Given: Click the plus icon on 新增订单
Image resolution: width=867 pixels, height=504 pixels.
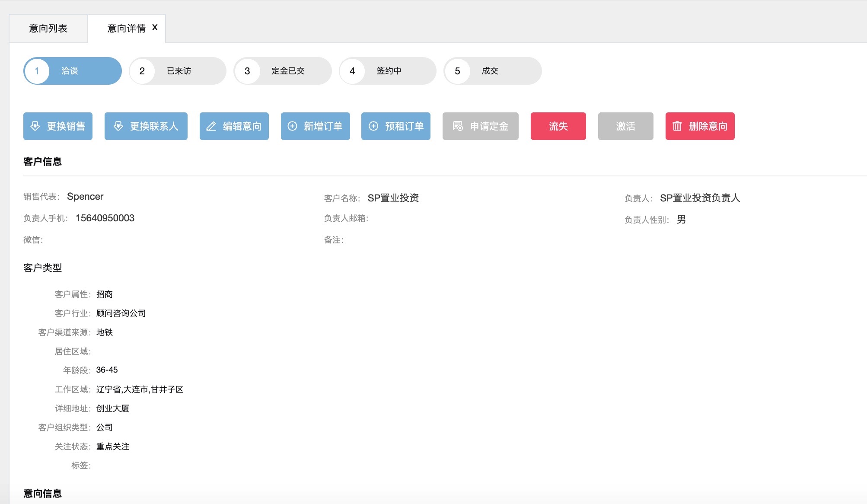Looking at the screenshot, I should pos(293,126).
